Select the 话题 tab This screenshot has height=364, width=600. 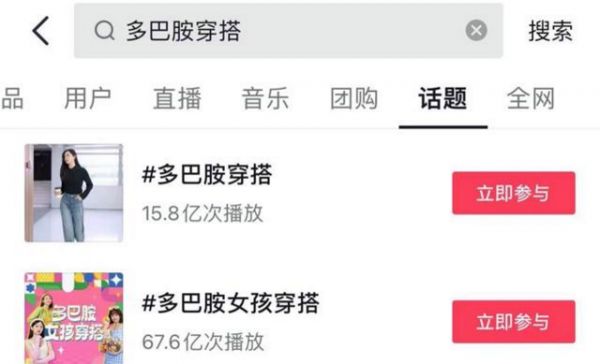pos(443,98)
